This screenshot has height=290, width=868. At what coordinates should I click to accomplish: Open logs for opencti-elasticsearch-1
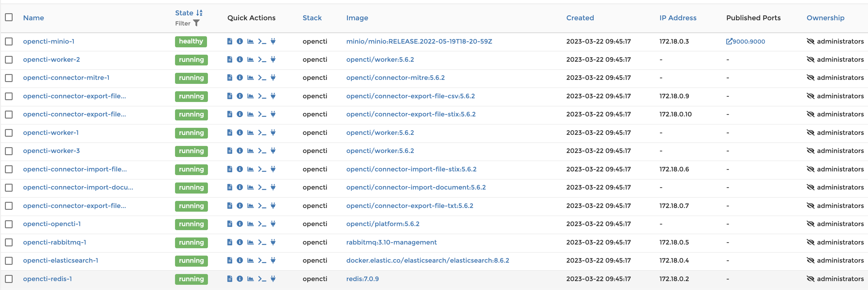(x=230, y=261)
